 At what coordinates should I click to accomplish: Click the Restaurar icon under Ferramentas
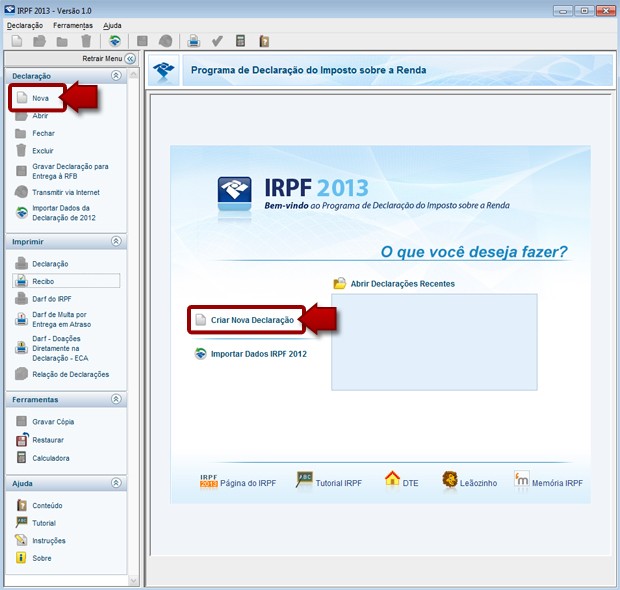click(21, 439)
